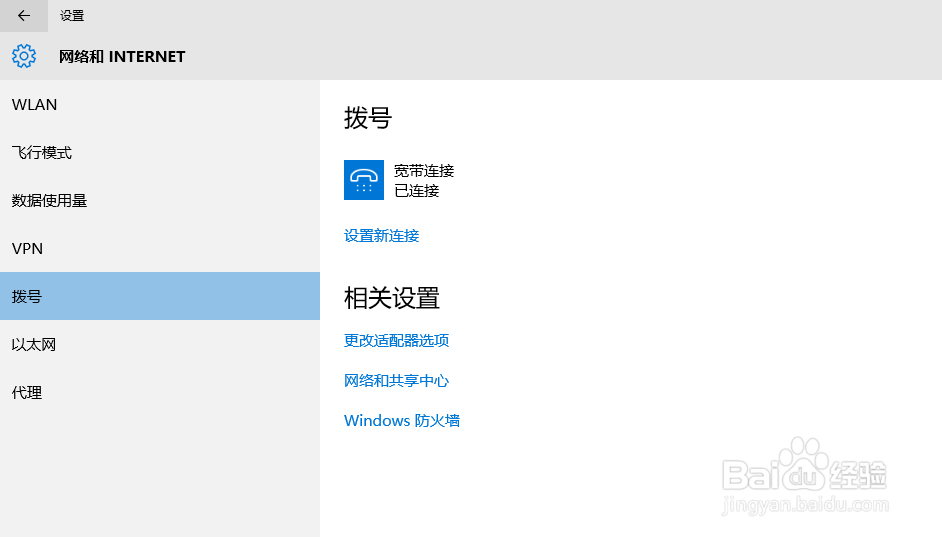Click the 拨号 page heading
The width and height of the screenshot is (942, 537).
tap(368, 118)
